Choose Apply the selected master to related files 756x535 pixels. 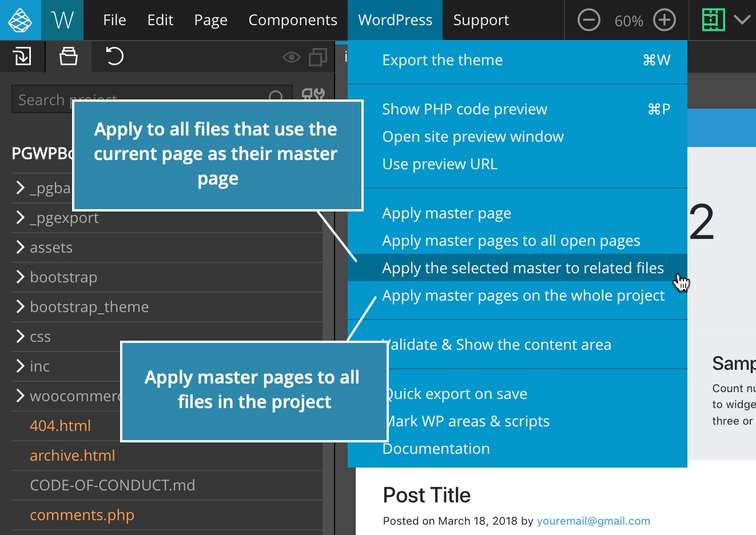click(x=518, y=267)
